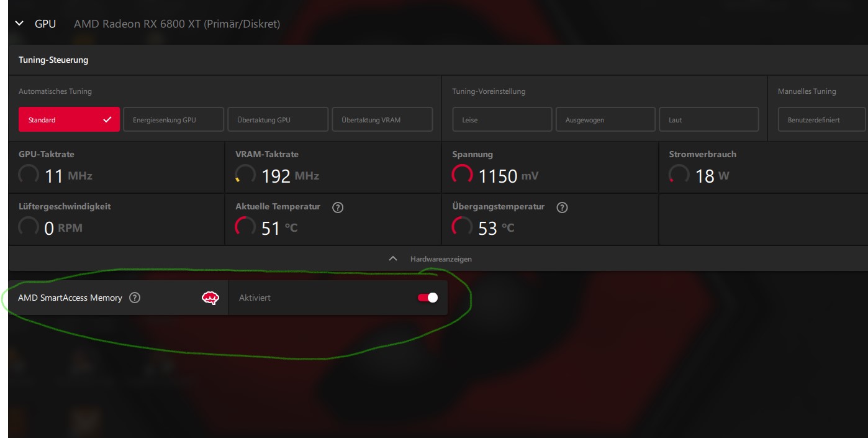Image resolution: width=868 pixels, height=438 pixels.
Task: Open Benutzerdefiniert manual tuning
Action: (822, 119)
